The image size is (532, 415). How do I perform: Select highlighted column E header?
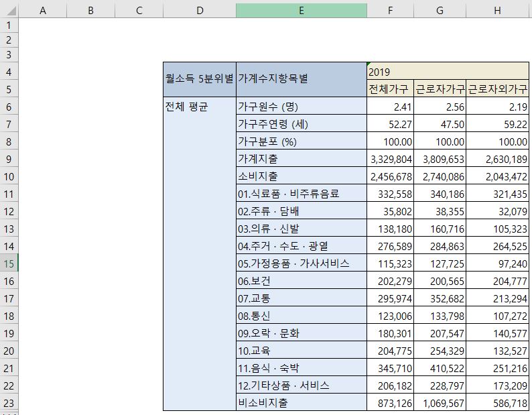(x=302, y=11)
